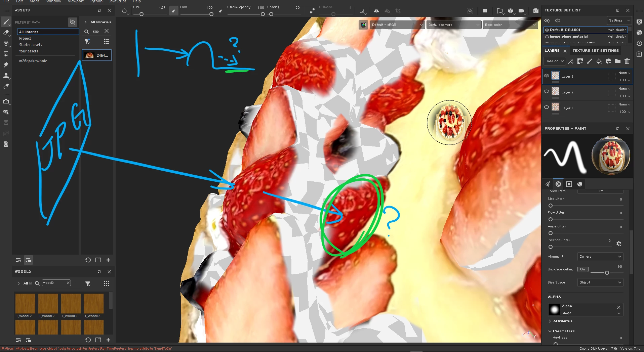Viewport: 644px width, 352px height.
Task: Open the screenshot camera icon
Action: click(x=536, y=11)
